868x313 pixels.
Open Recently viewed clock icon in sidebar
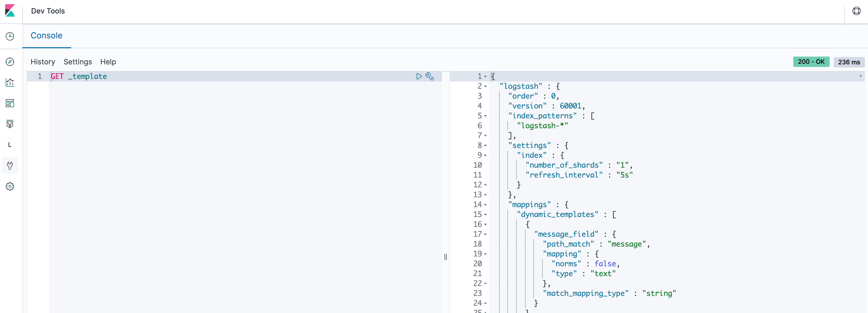[10, 36]
